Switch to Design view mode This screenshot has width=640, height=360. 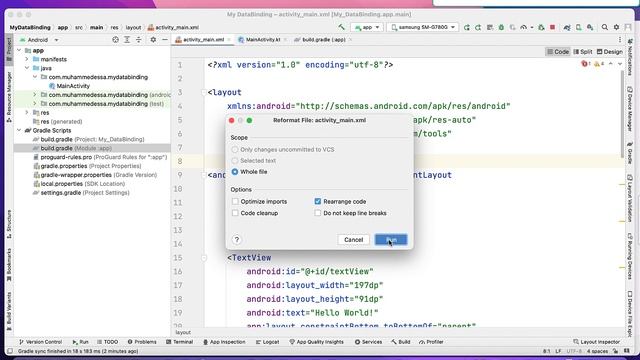pyautogui.click(x=610, y=52)
